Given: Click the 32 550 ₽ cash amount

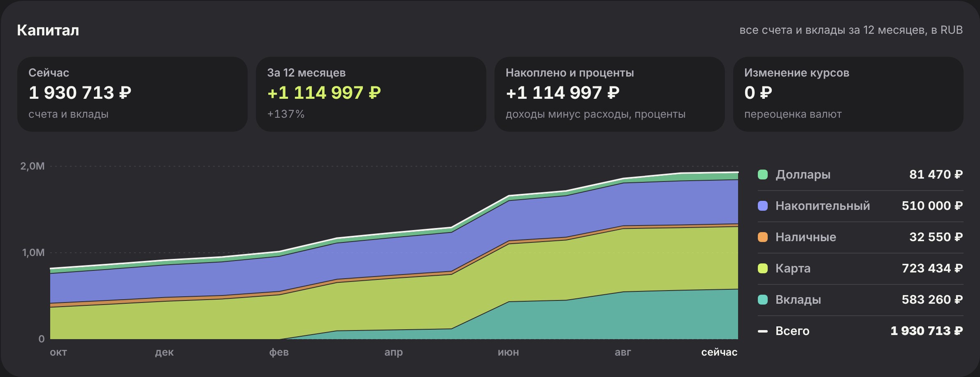Looking at the screenshot, I should (x=936, y=237).
